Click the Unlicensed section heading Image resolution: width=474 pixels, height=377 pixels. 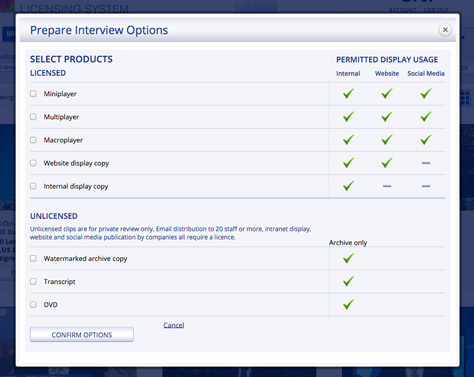coord(54,216)
